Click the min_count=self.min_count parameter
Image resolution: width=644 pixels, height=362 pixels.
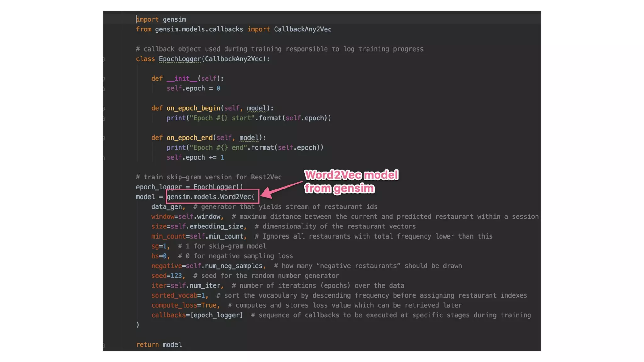coord(199,236)
